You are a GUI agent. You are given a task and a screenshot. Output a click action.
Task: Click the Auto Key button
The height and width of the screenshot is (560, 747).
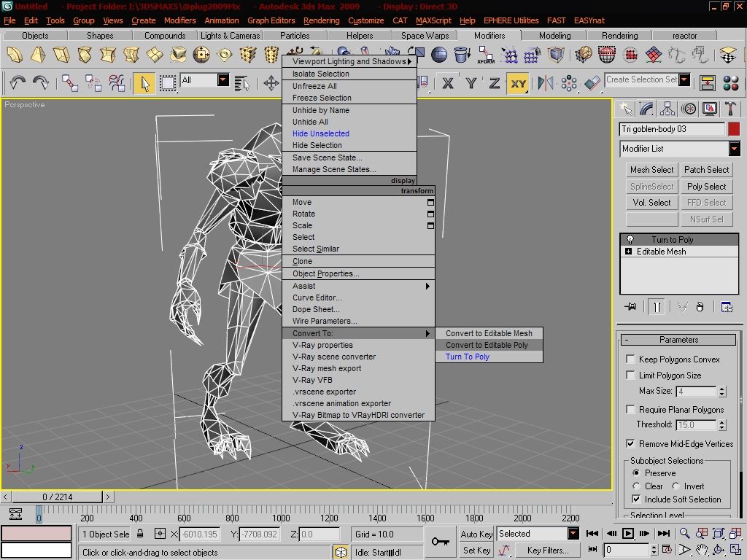(476, 534)
